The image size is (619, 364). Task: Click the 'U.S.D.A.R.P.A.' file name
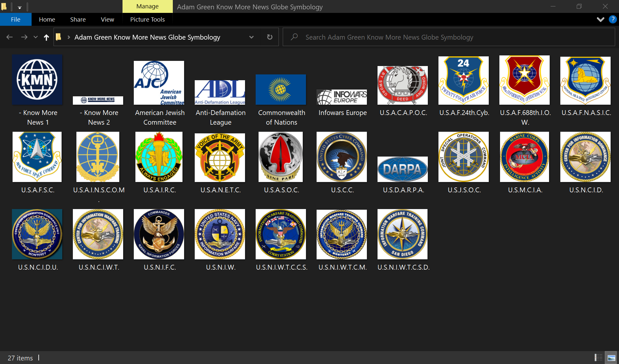point(403,190)
